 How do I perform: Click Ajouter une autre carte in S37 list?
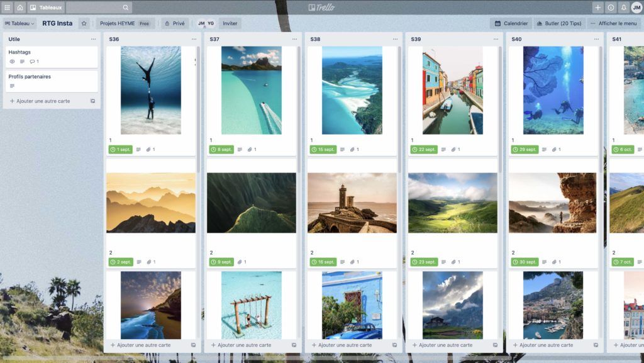click(x=241, y=345)
